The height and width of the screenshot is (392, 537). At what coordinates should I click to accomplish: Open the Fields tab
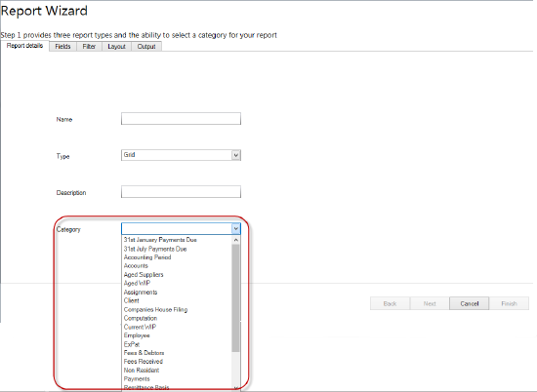click(62, 47)
